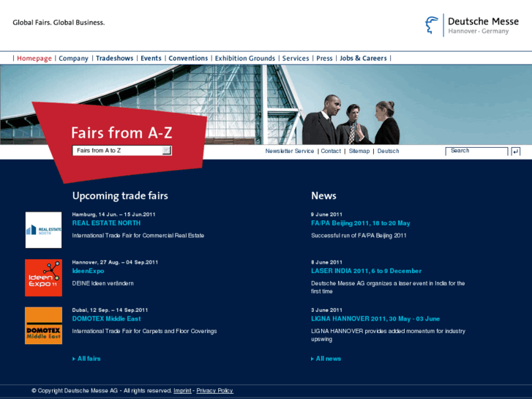Click 'Hannover, 27 Aug. – 04 Sep.2011' date text
The height and width of the screenshot is (399, 532).
(x=115, y=262)
